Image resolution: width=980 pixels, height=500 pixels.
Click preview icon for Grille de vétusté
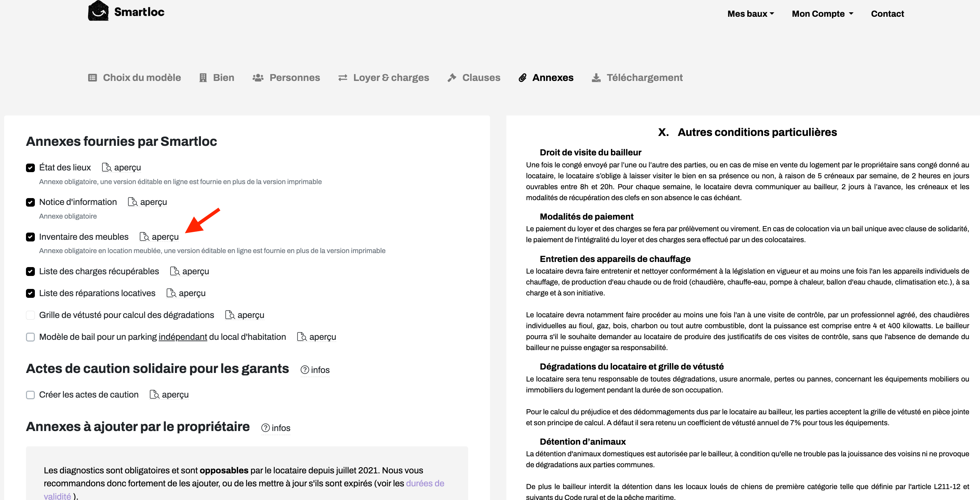(230, 315)
